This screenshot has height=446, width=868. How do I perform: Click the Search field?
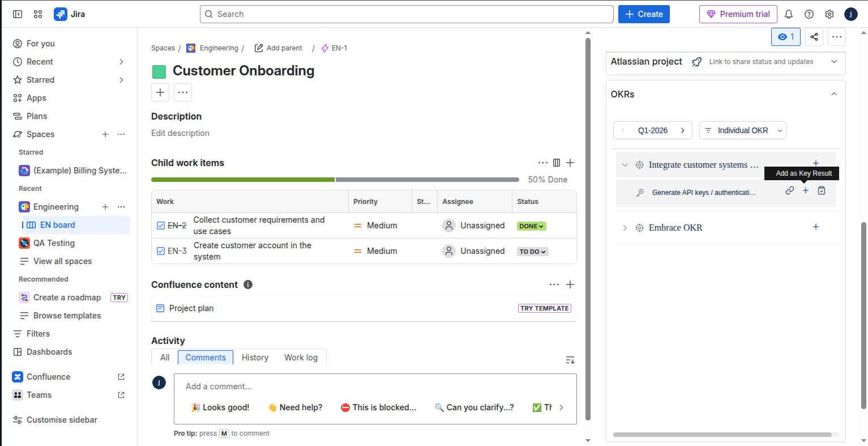coord(407,14)
